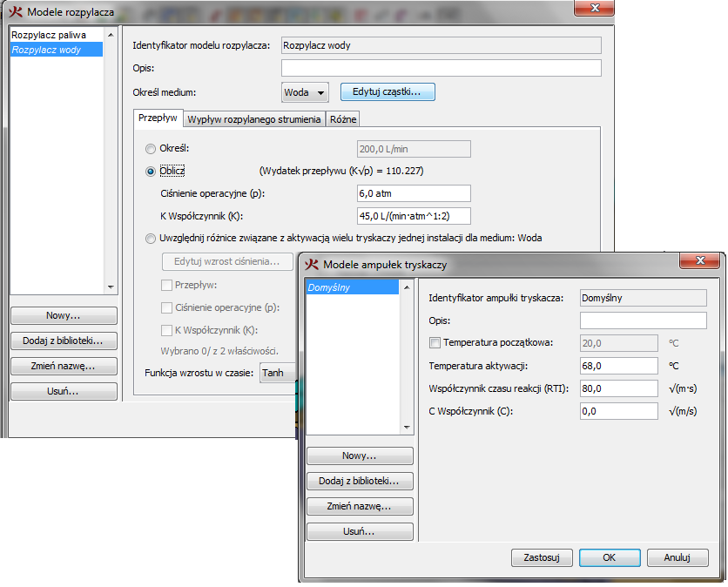Click the OK button
728x587 pixels.
click(x=610, y=557)
